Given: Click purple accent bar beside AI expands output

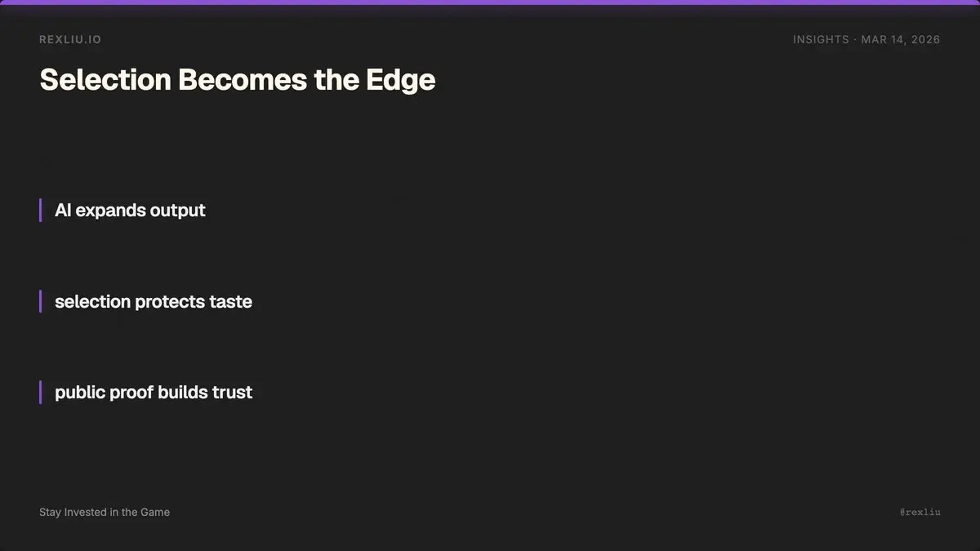Looking at the screenshot, I should 40,210.
